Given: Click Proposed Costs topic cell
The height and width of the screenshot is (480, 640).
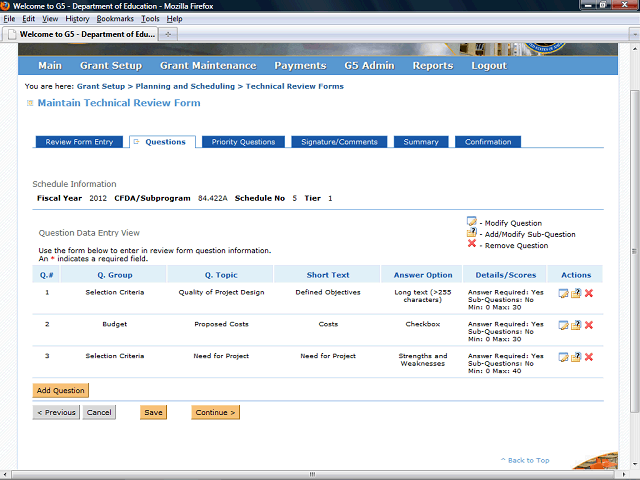Looking at the screenshot, I should [221, 324].
